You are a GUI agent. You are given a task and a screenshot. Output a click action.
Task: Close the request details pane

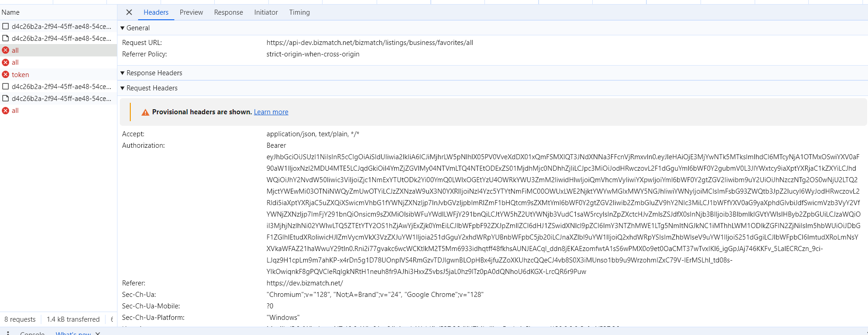(129, 12)
